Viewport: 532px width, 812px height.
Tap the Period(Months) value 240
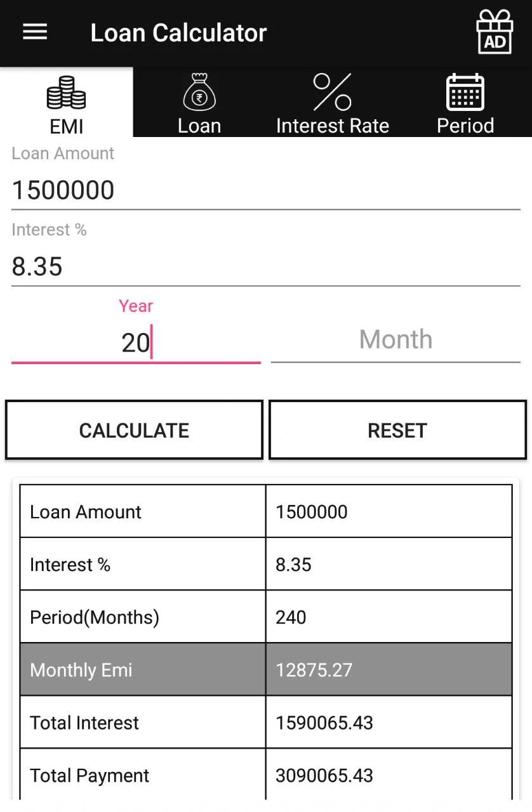point(291,617)
